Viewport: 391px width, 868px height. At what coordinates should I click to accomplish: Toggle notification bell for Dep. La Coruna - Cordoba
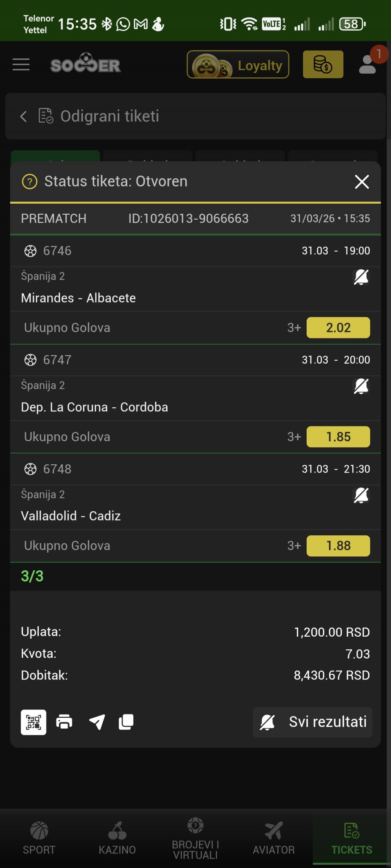point(361,387)
